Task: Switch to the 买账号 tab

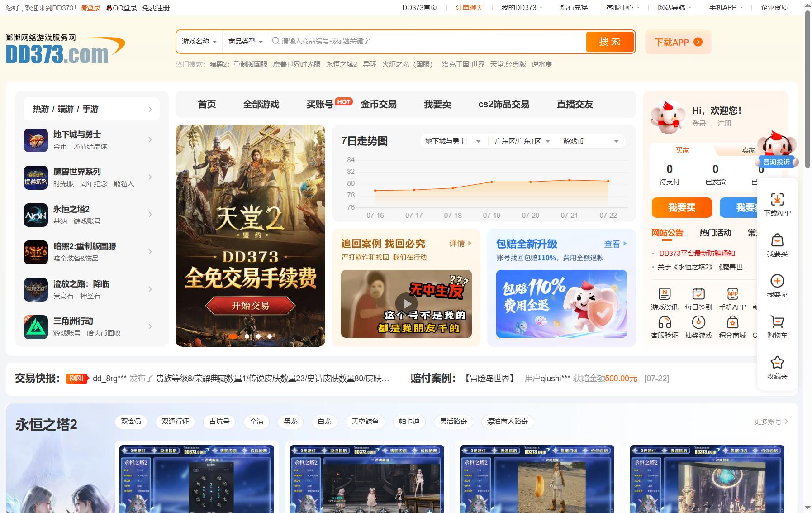Action: point(320,104)
